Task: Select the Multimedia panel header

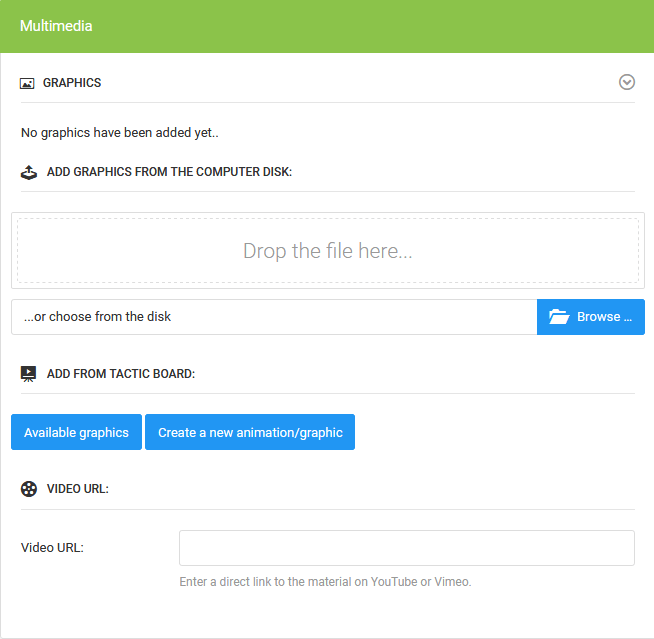Action: (x=326, y=26)
